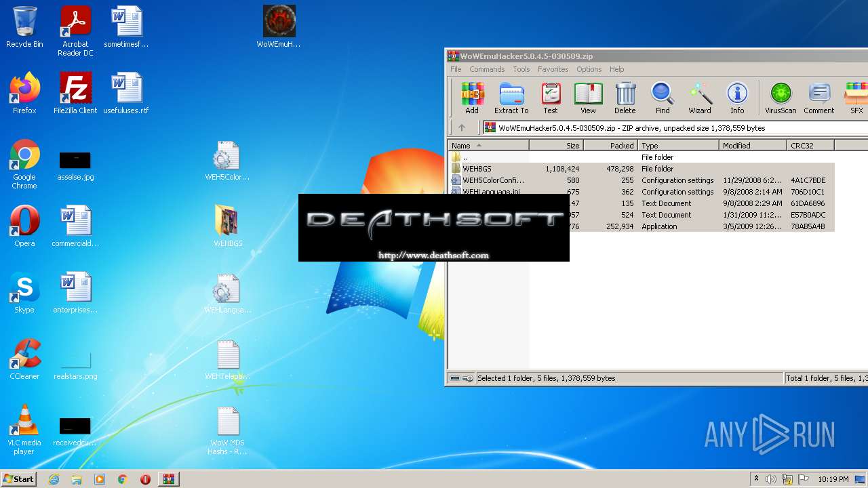This screenshot has height=488, width=868.
Task: Open the Favorites menu
Action: tap(553, 69)
